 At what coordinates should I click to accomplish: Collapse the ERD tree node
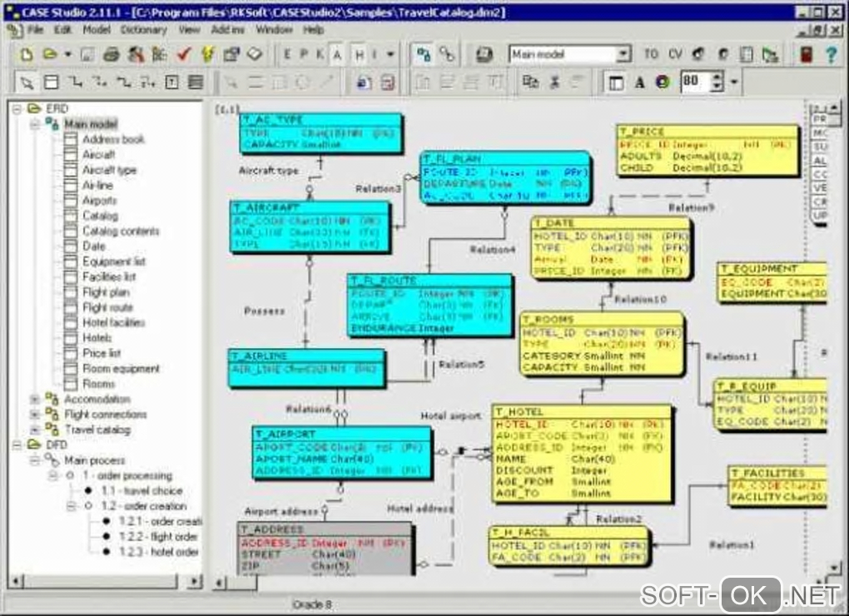(17, 109)
